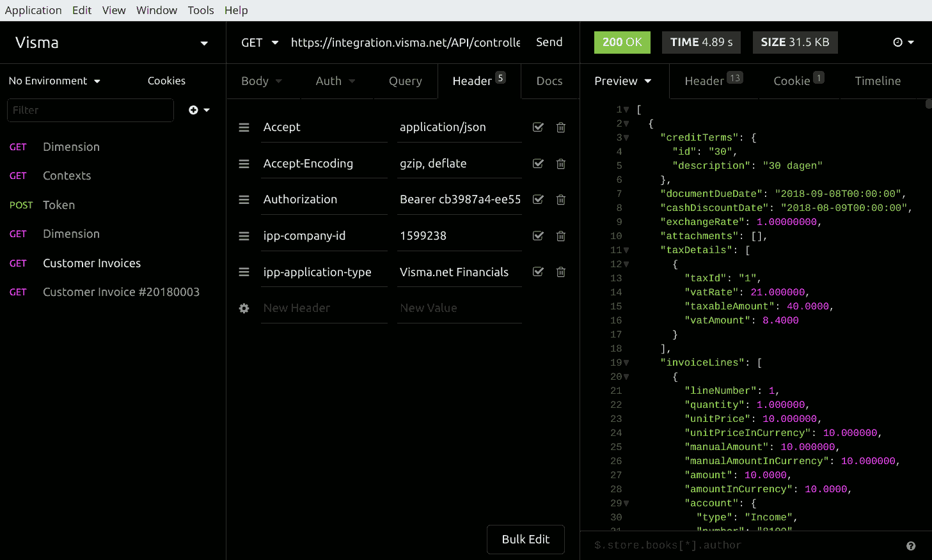Switch to the Docs tab
Screen dimensions: 932x560
click(x=549, y=81)
